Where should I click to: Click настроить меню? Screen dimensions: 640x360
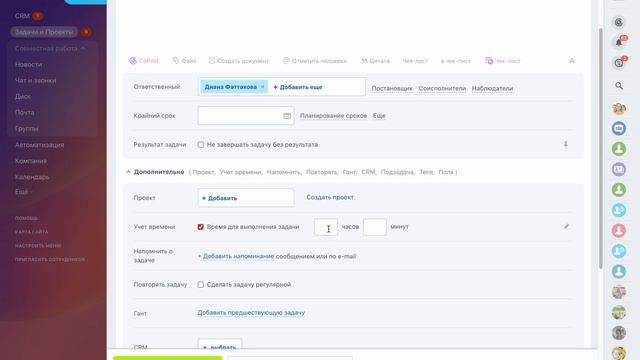(x=38, y=246)
